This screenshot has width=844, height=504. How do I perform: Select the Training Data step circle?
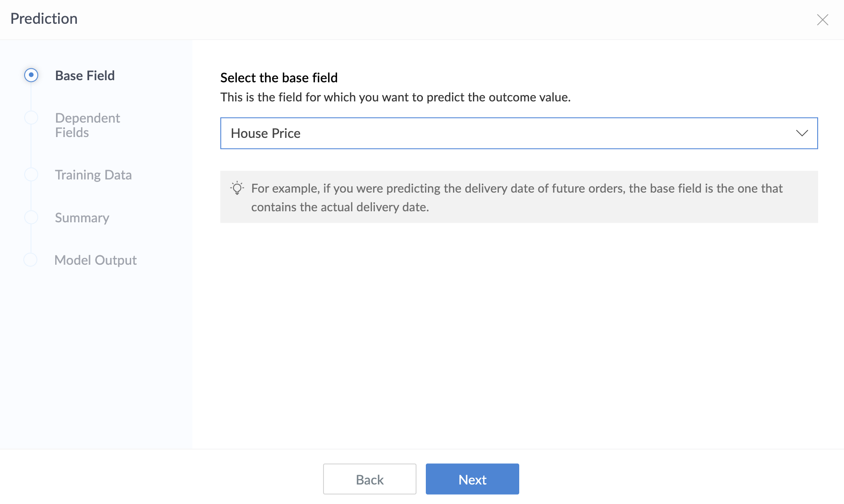(x=31, y=174)
